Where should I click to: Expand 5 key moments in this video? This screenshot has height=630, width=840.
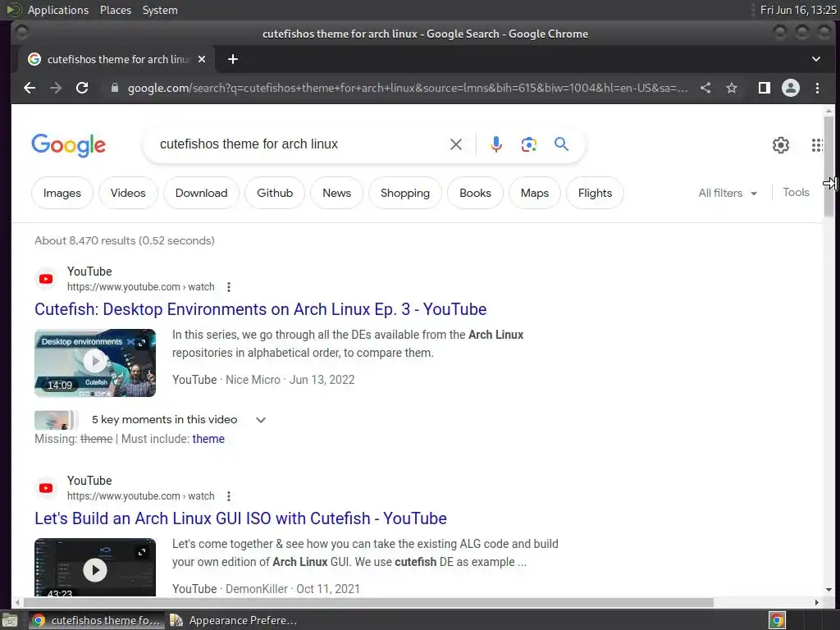tap(261, 420)
